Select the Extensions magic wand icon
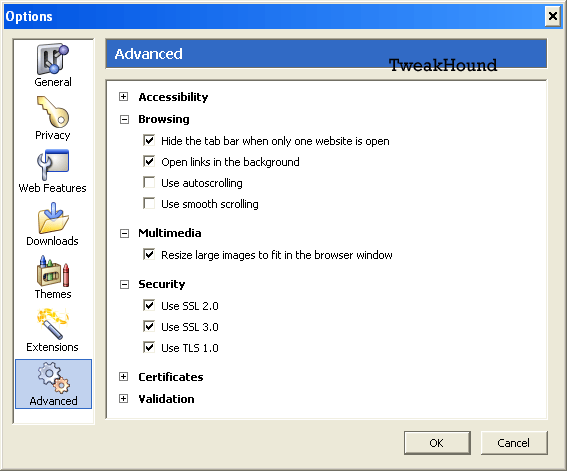Image resolution: width=567 pixels, height=471 pixels. click(x=53, y=324)
